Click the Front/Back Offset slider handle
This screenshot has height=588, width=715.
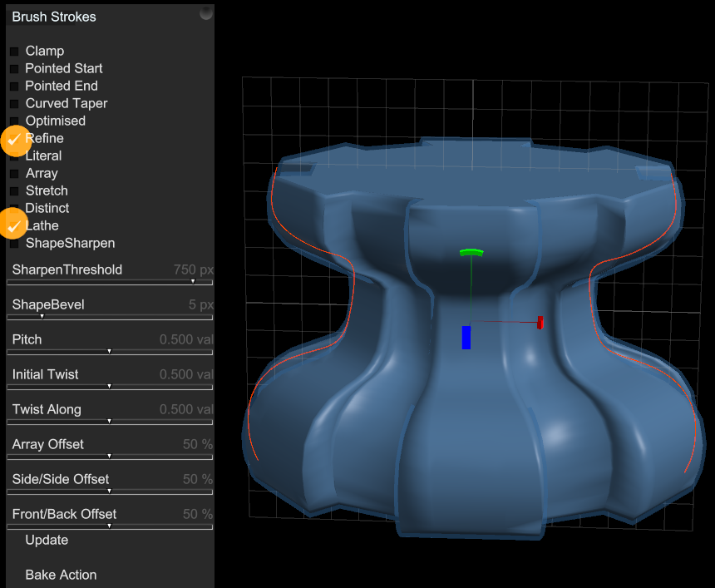tap(110, 526)
